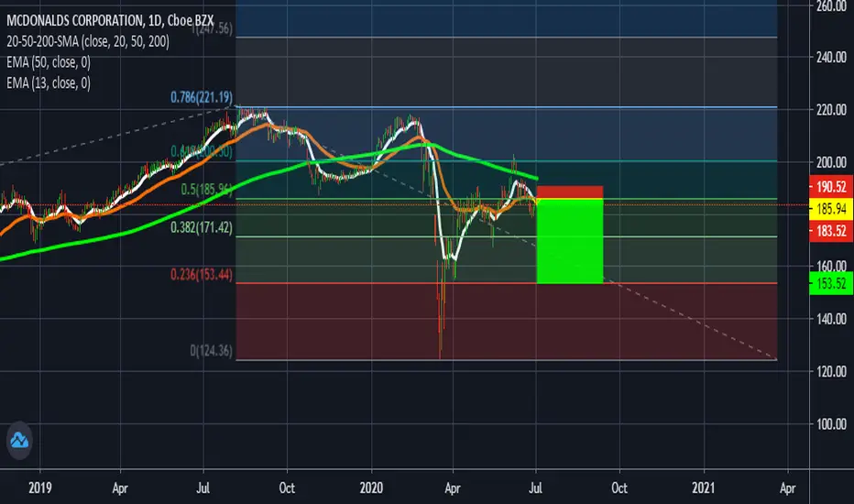Click the 220.00 price axis label

831,110
